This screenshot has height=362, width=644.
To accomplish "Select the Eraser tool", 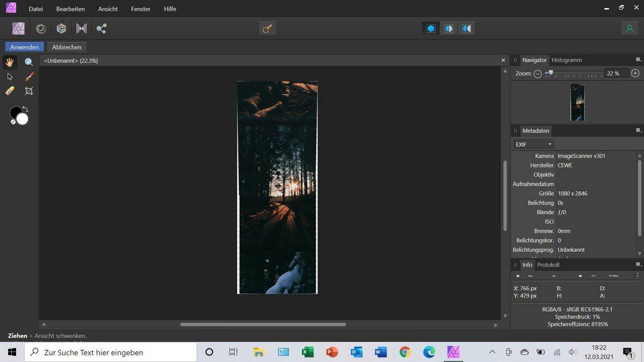I will coord(9,91).
